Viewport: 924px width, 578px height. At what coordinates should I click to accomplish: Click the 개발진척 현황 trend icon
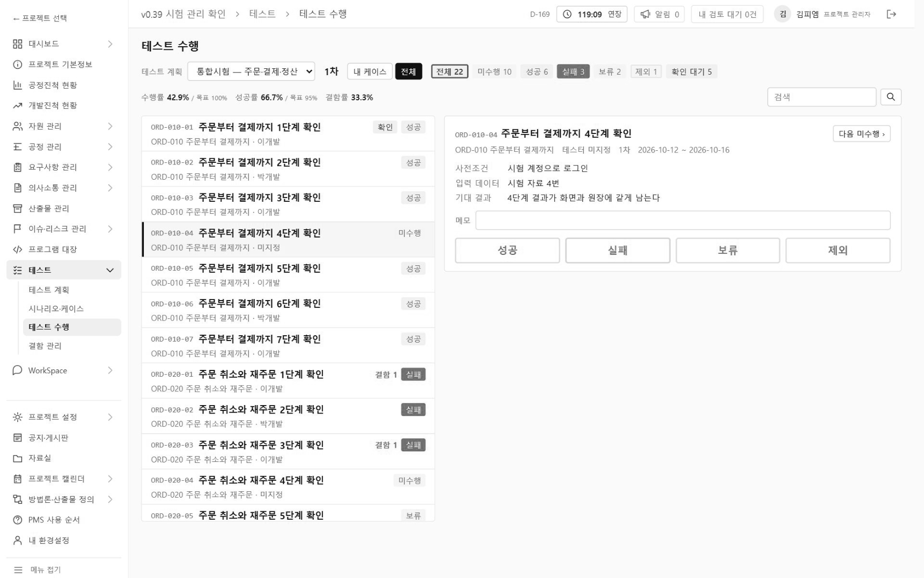click(x=17, y=106)
